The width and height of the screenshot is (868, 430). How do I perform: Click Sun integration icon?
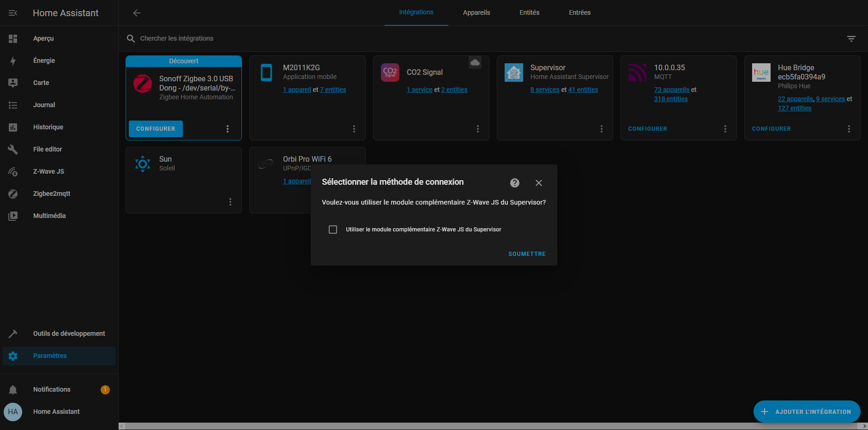click(143, 164)
